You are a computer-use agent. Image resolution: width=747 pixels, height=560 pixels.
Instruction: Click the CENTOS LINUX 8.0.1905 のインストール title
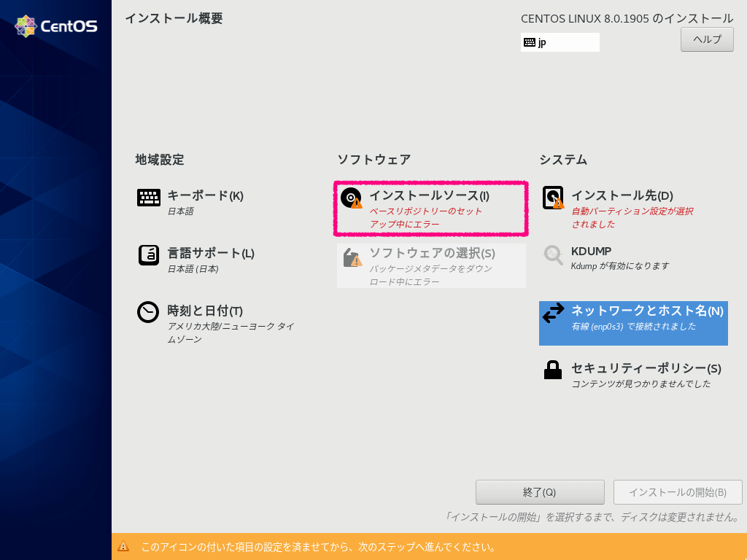pos(627,18)
